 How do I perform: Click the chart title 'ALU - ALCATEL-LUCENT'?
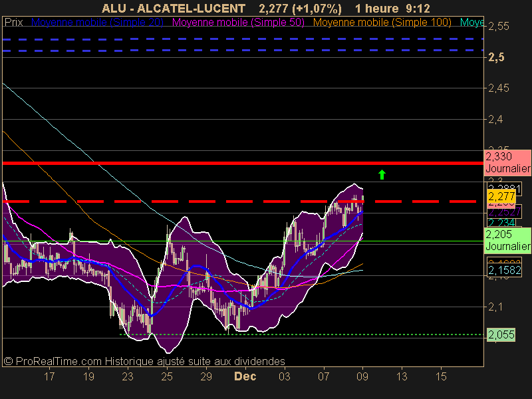coord(174,8)
